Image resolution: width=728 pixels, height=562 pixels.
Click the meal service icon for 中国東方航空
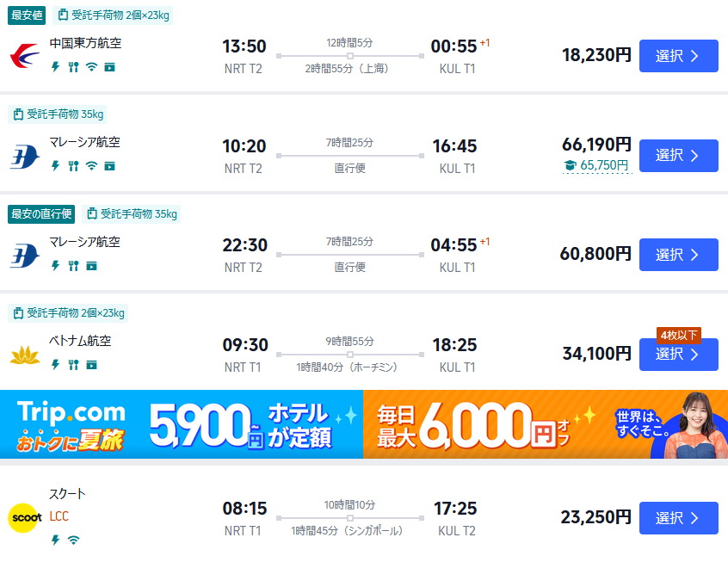point(74,66)
